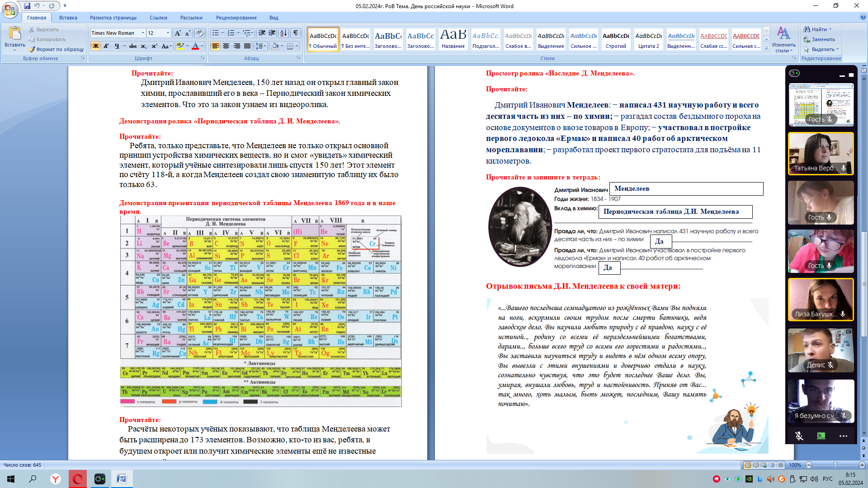Click the Paste (Вставить) clipboard icon
Viewport: 868px width, 488px height.
click(x=14, y=33)
